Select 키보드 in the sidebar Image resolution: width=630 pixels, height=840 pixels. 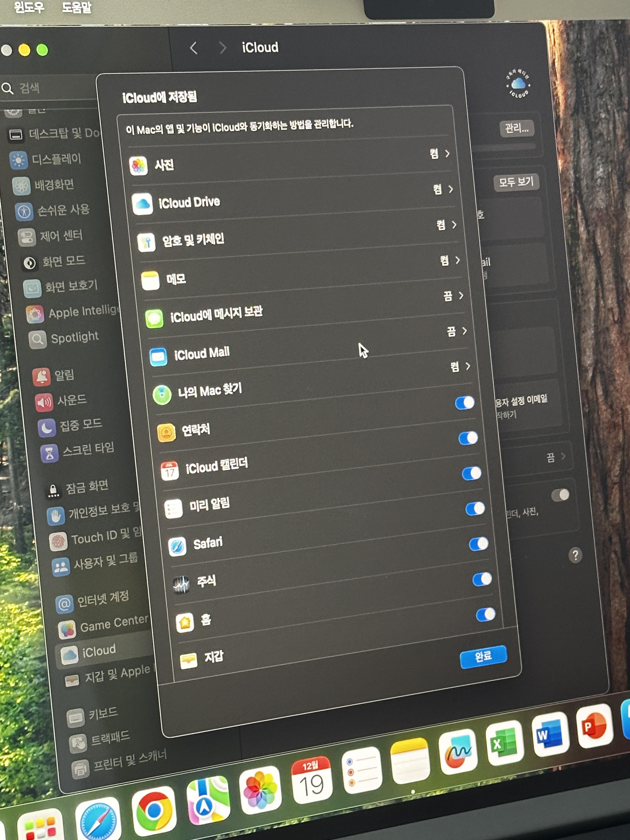coord(92,715)
